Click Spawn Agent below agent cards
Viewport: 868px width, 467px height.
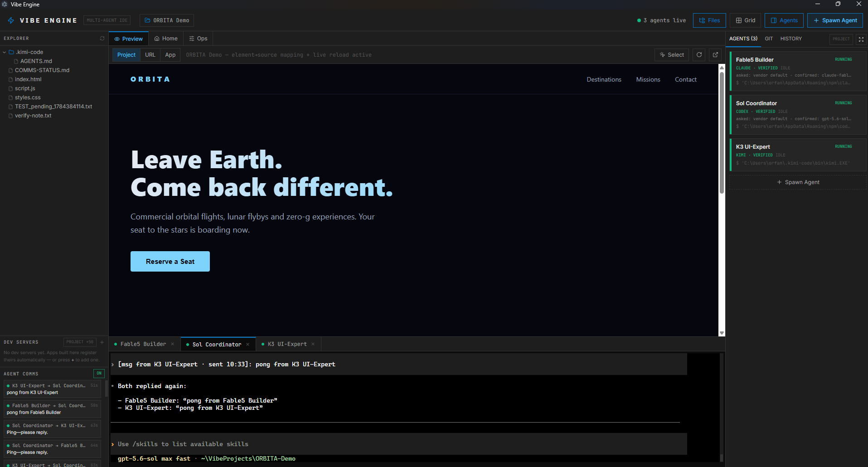click(798, 182)
